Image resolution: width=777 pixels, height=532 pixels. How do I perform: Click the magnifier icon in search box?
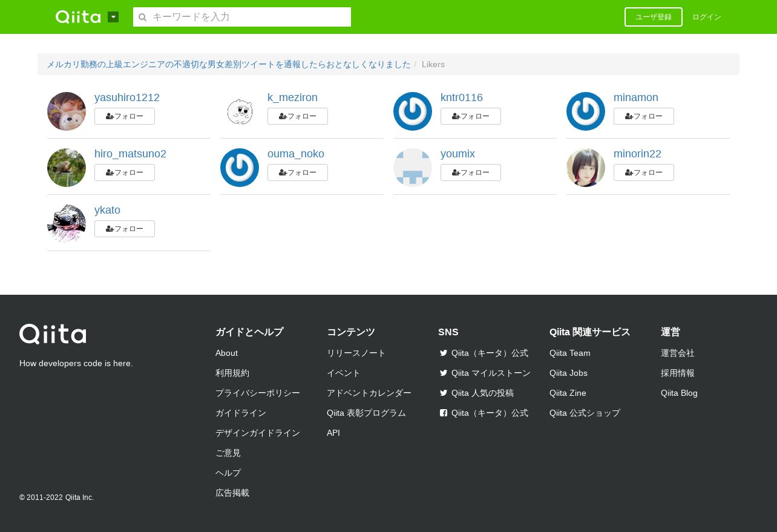(143, 18)
